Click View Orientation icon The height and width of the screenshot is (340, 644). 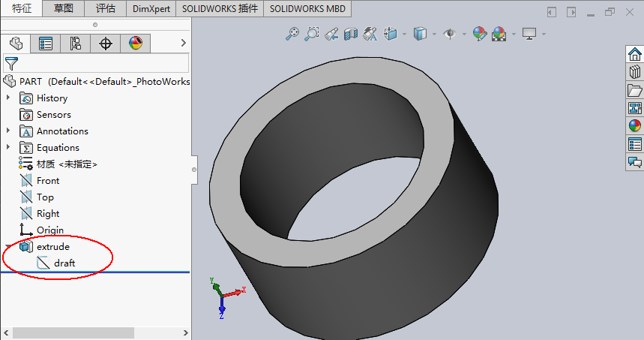[x=390, y=34]
